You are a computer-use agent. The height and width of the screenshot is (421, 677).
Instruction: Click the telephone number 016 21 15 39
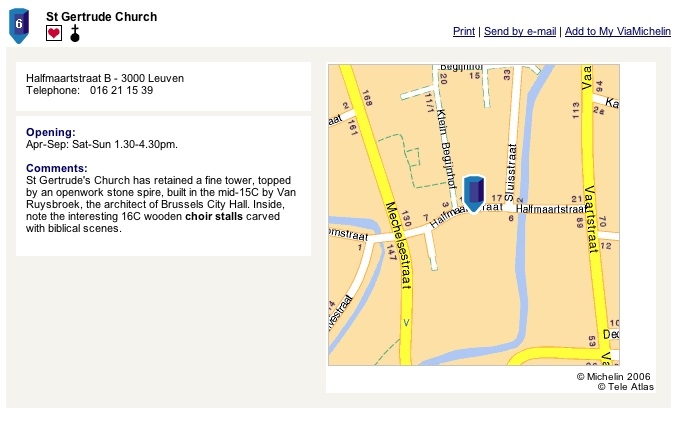point(121,90)
